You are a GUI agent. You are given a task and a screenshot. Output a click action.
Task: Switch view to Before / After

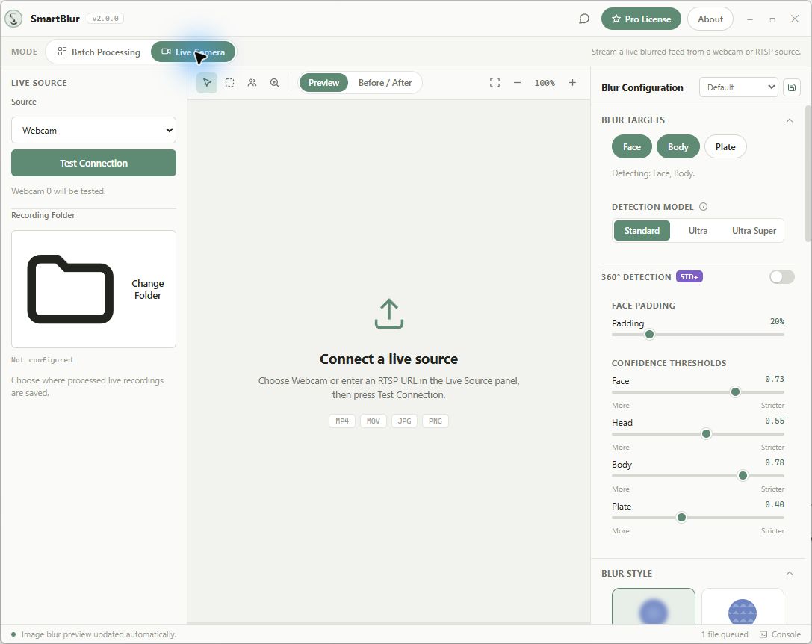coord(385,83)
